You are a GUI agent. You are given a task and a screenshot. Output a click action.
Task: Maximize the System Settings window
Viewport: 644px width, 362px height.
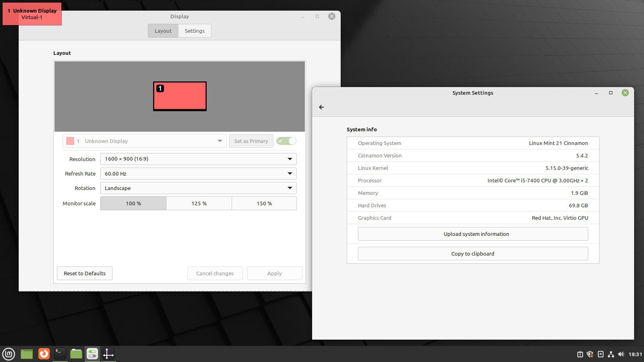tap(610, 93)
